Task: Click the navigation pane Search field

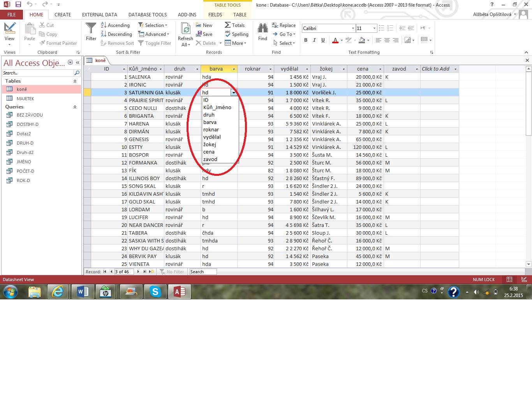Action: pyautogui.click(x=38, y=73)
